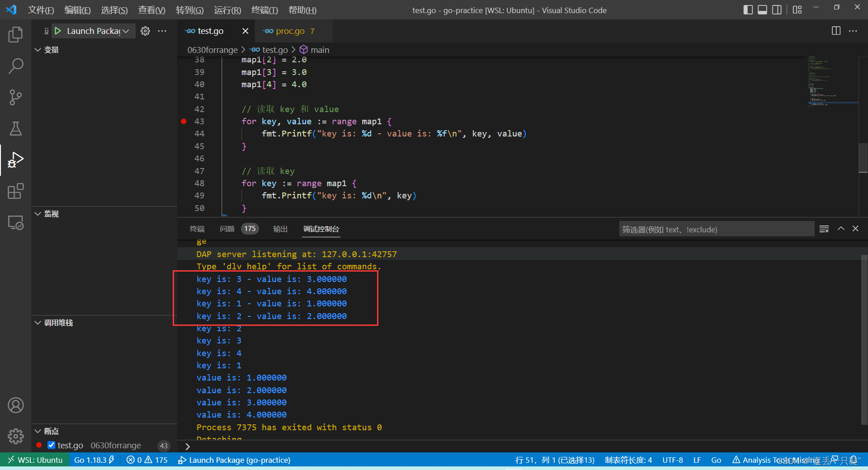
Task: Open the 帮助(H) menu
Action: [302, 10]
